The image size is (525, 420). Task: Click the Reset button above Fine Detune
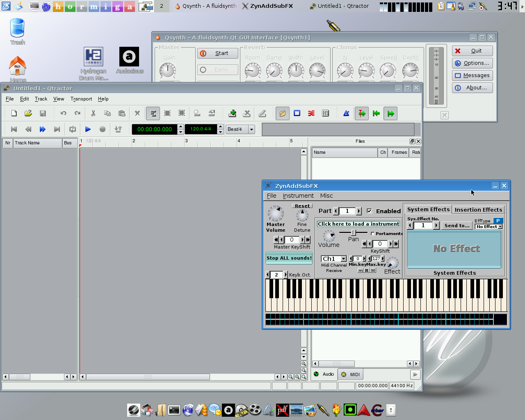302,206
